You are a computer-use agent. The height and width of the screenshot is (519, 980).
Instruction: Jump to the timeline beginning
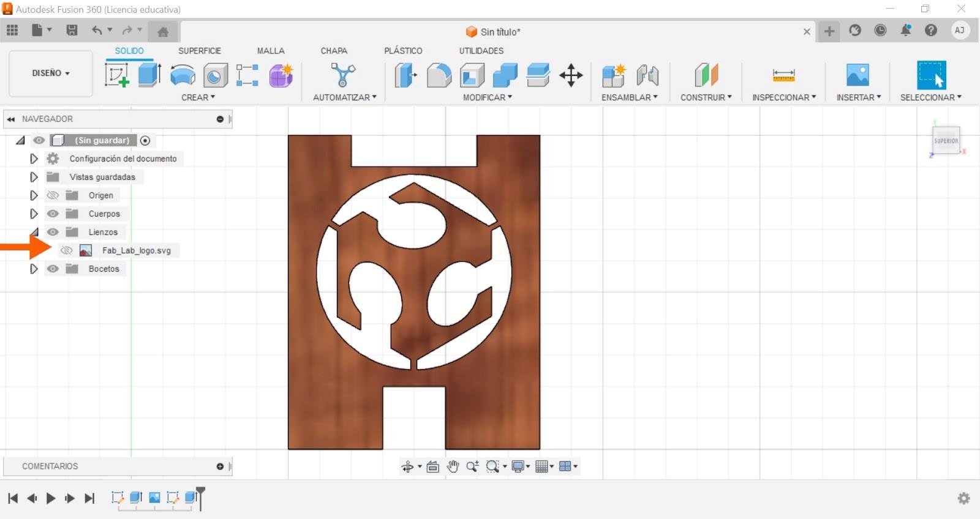tap(13, 498)
